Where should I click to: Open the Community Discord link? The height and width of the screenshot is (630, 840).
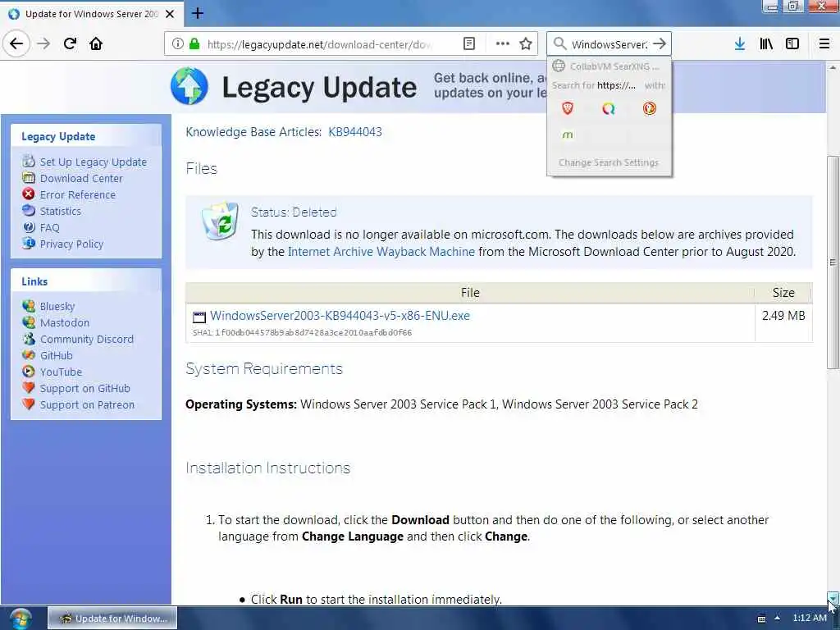point(87,339)
